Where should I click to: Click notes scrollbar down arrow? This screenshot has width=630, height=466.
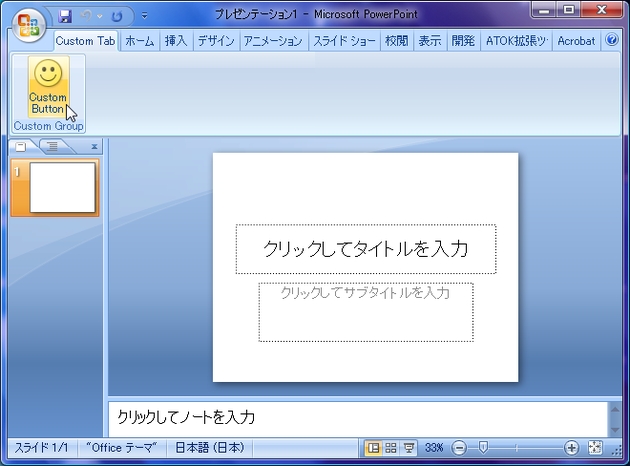click(x=615, y=430)
